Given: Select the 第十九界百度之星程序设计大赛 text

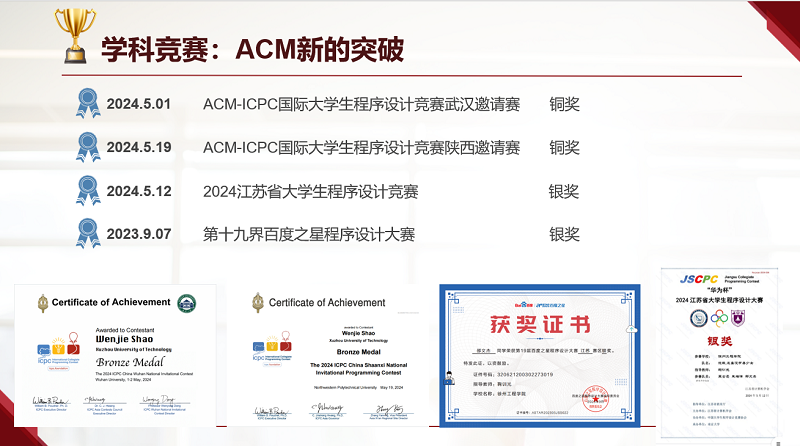Looking at the screenshot, I should coord(308,235).
